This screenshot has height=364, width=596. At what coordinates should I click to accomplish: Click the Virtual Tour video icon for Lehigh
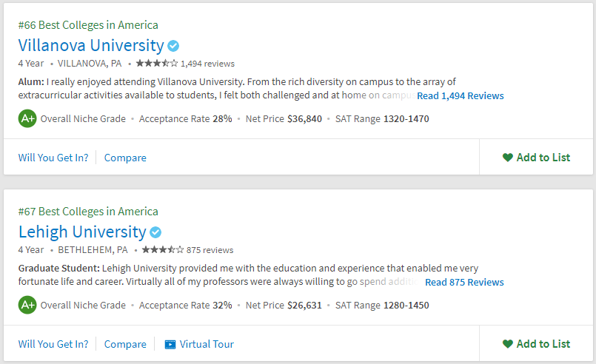point(170,344)
